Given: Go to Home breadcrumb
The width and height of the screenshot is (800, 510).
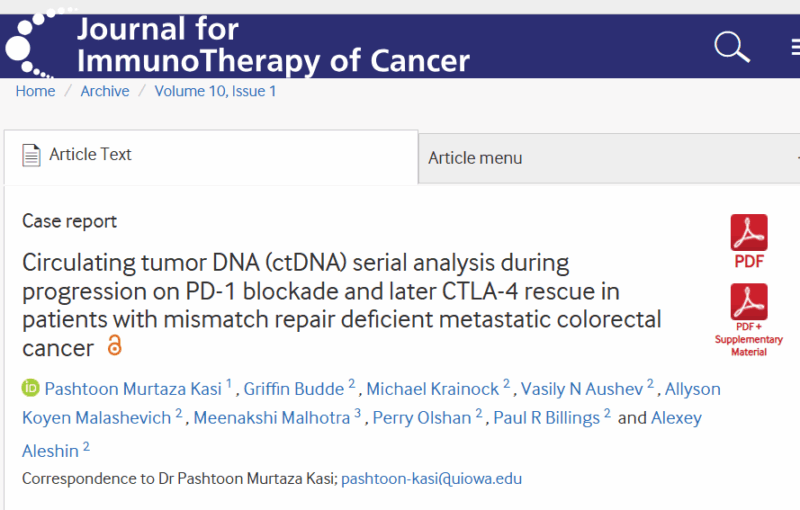Looking at the screenshot, I should pyautogui.click(x=35, y=91).
